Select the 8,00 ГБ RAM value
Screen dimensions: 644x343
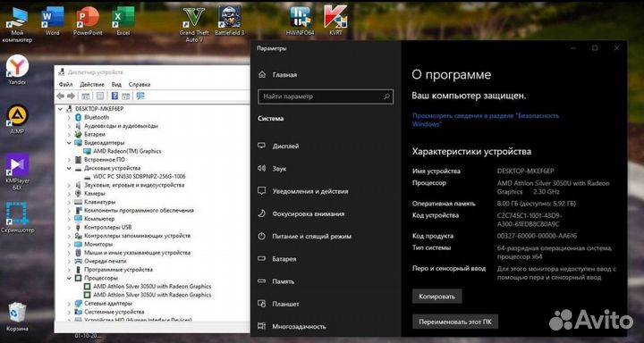pyautogui.click(x=537, y=204)
